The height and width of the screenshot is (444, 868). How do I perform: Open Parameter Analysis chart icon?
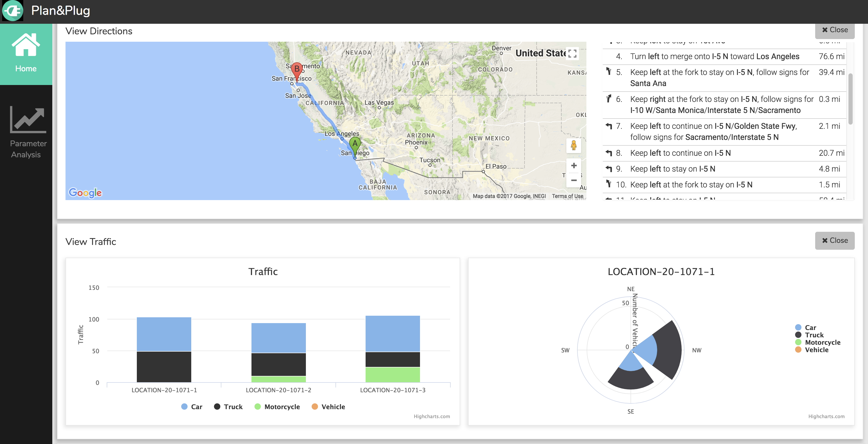(28, 120)
